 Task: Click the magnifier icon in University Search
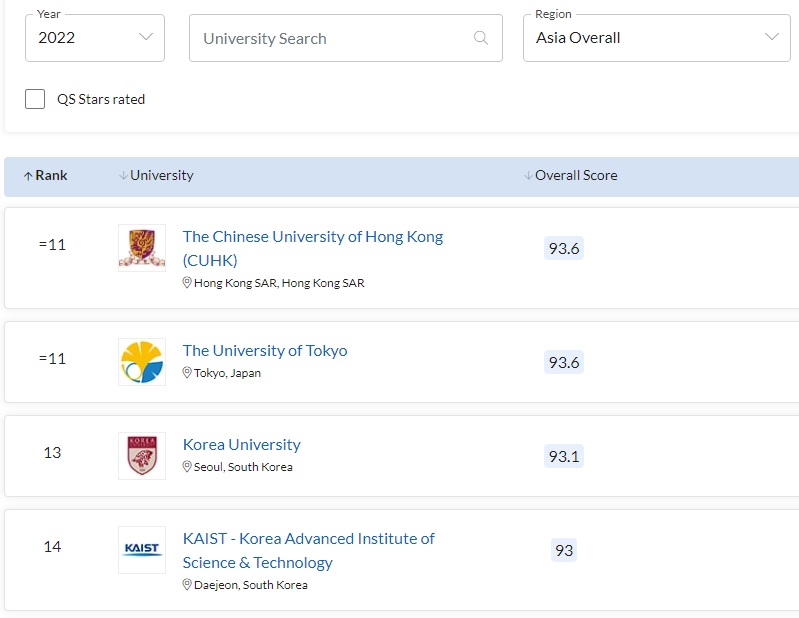pos(481,38)
